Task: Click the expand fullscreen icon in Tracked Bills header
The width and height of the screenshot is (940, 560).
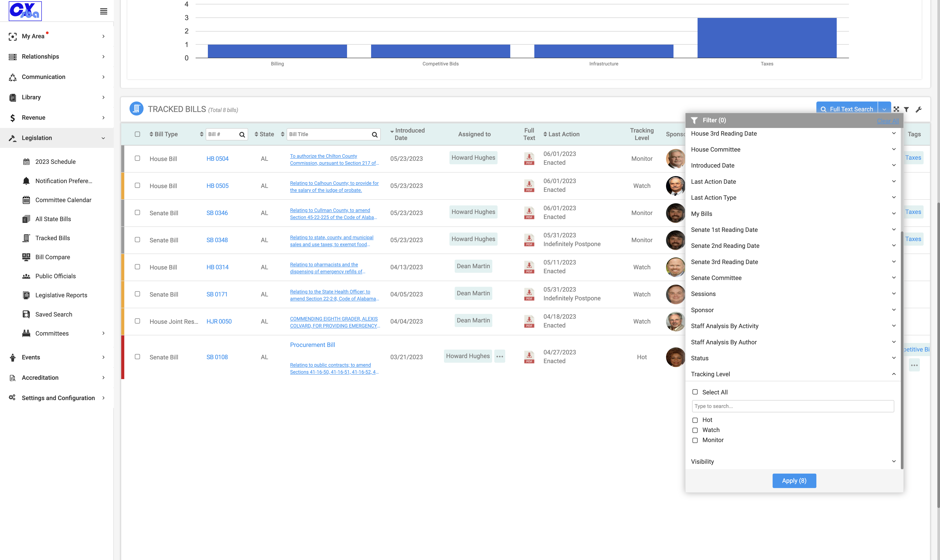Action: click(x=896, y=109)
